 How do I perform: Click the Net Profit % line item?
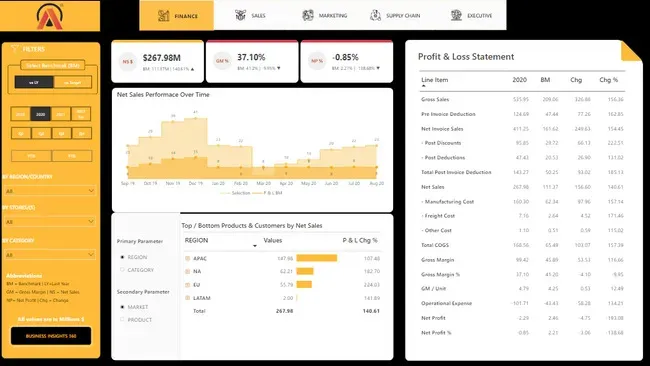pyautogui.click(x=436, y=332)
